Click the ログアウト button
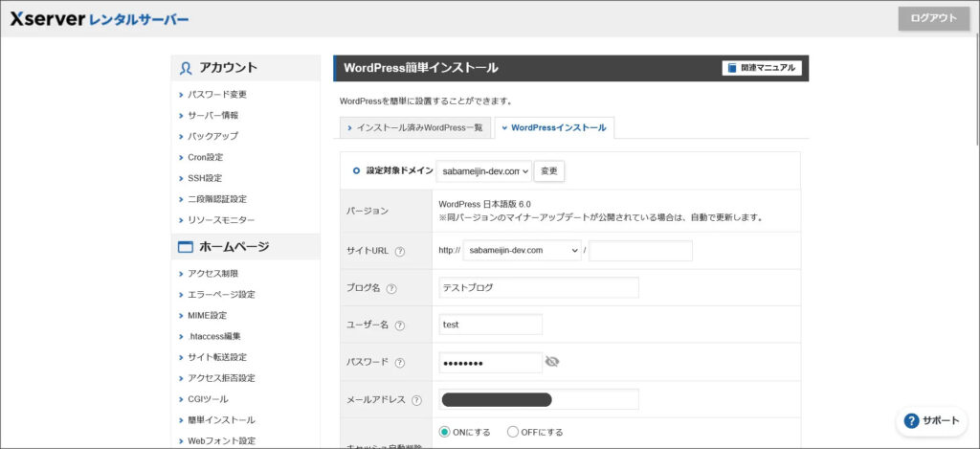This screenshot has width=980, height=449. (934, 19)
